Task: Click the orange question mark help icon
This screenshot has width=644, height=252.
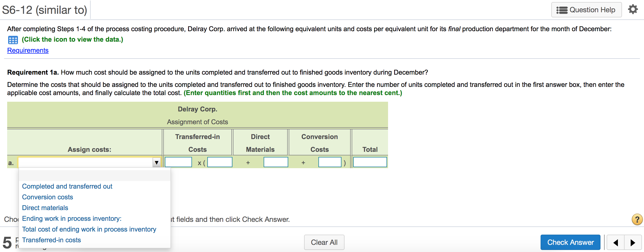Action: pos(637,219)
